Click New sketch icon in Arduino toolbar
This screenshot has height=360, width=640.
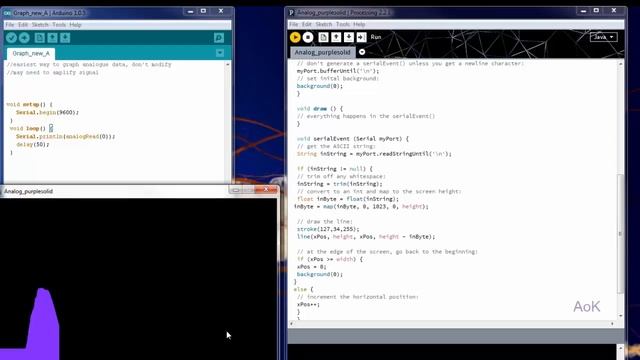(x=40, y=38)
